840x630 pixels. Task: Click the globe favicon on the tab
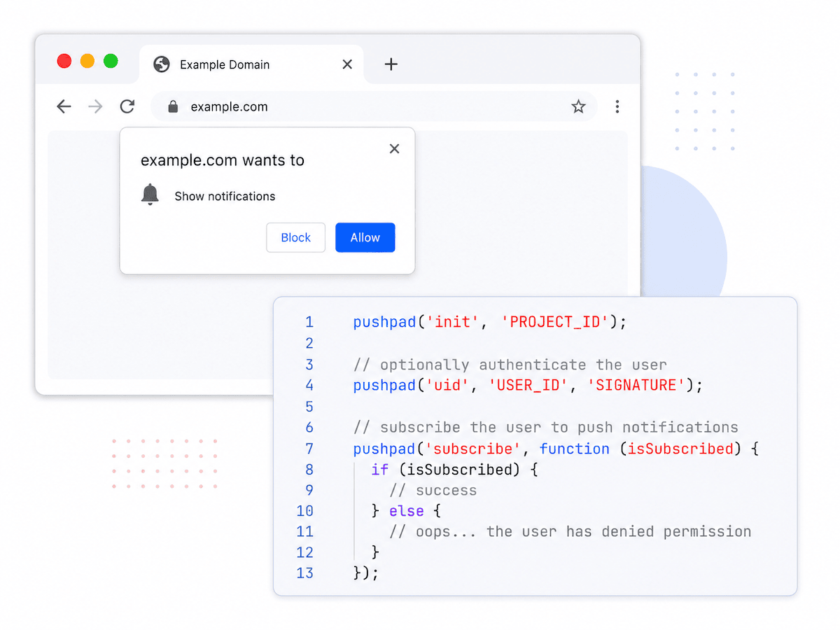tap(162, 64)
